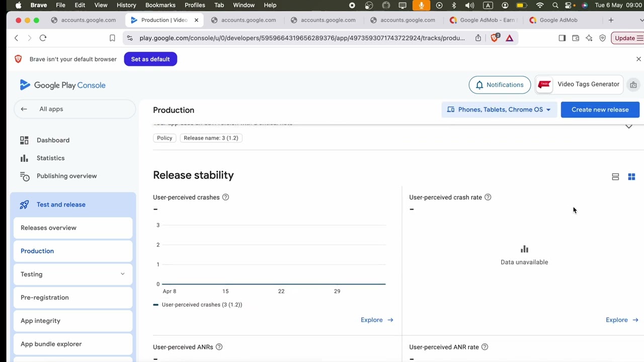The width and height of the screenshot is (644, 362).
Task: Click the Bluetooth menu bar icon
Action: click(x=454, y=5)
